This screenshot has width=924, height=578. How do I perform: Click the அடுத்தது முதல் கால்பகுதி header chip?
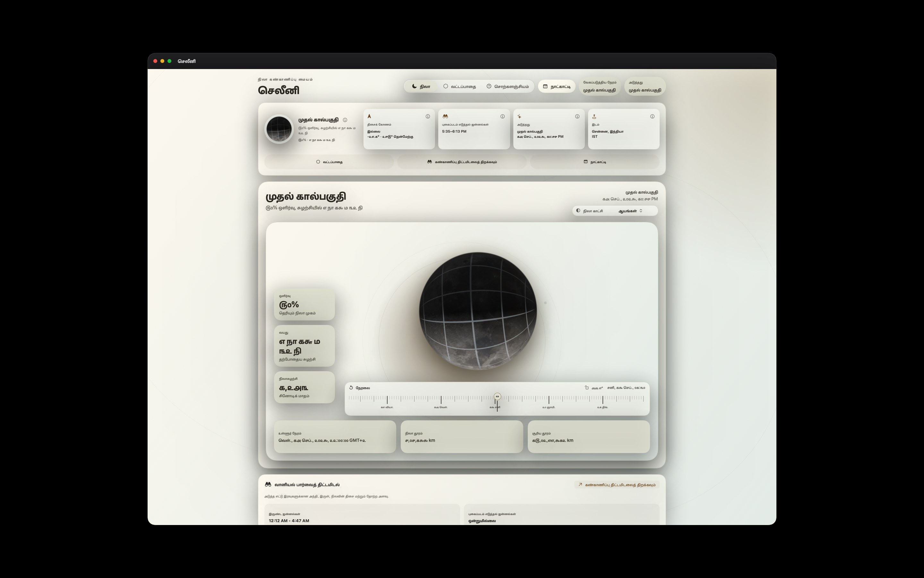pyautogui.click(x=645, y=86)
